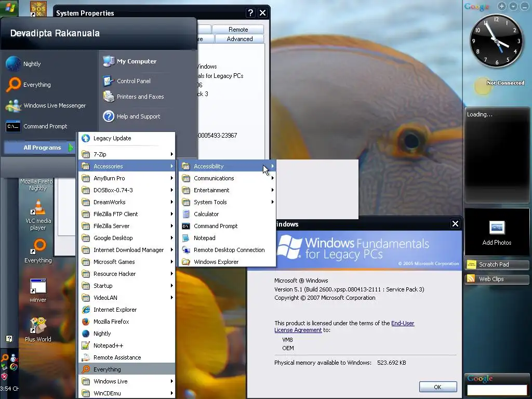Launch Notepad++
The image size is (532, 399).
127,345
